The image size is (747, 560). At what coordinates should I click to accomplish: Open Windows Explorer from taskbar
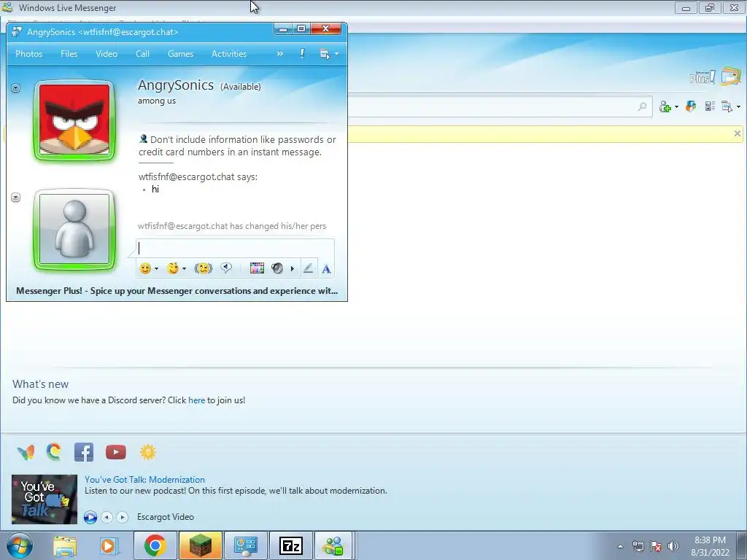pos(65,545)
